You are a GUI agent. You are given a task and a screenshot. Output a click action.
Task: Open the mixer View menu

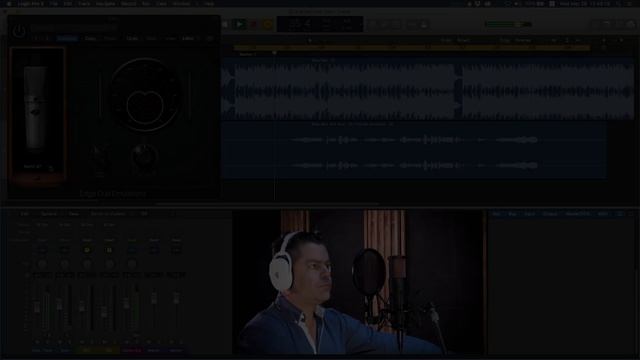74,213
